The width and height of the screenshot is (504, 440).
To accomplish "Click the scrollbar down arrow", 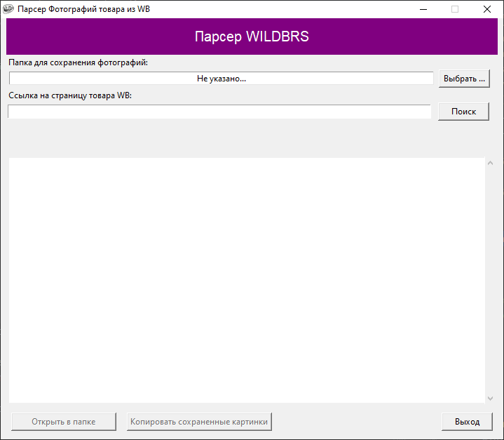I will click(x=490, y=399).
